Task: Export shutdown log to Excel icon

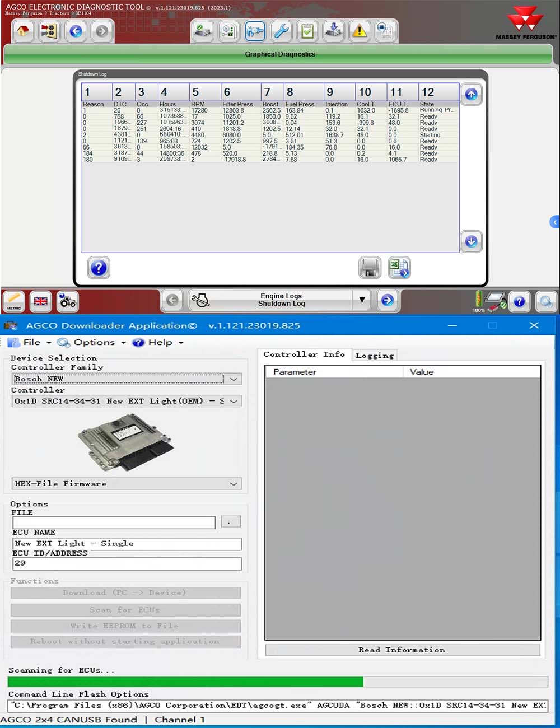Action: tap(399, 268)
